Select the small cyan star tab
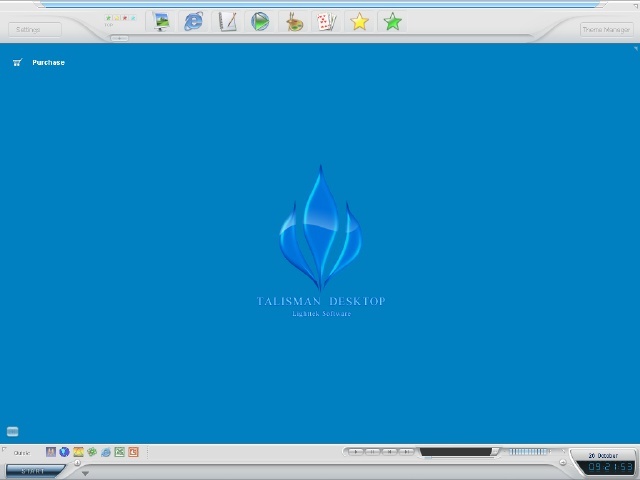The width and height of the screenshot is (640, 480). (133, 18)
